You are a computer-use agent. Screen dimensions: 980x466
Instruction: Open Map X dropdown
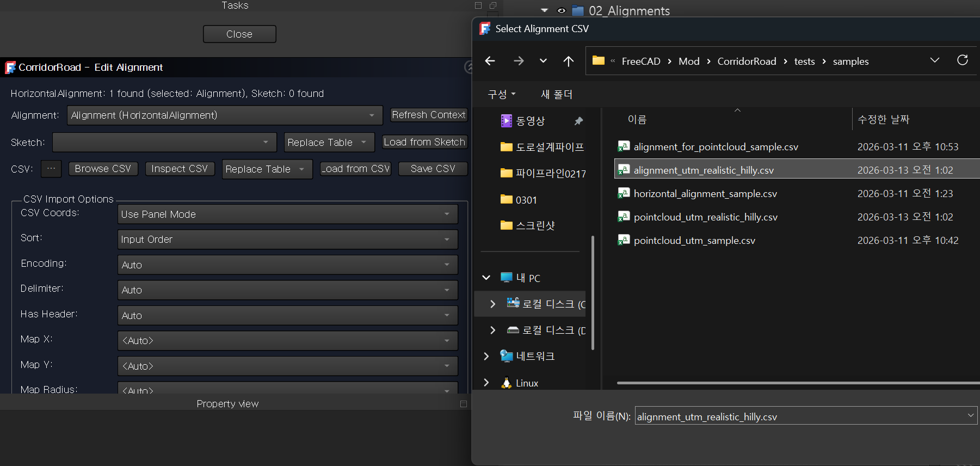pos(287,341)
